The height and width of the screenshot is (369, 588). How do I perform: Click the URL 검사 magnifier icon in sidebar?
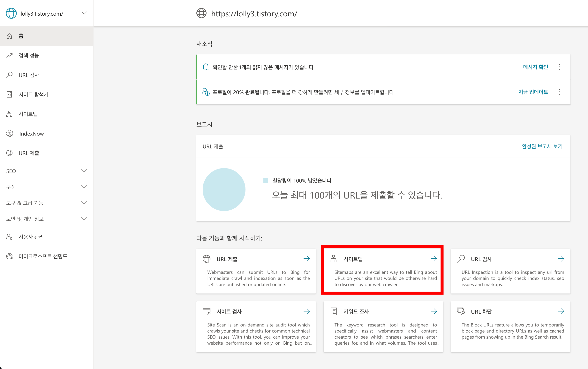click(x=9, y=75)
